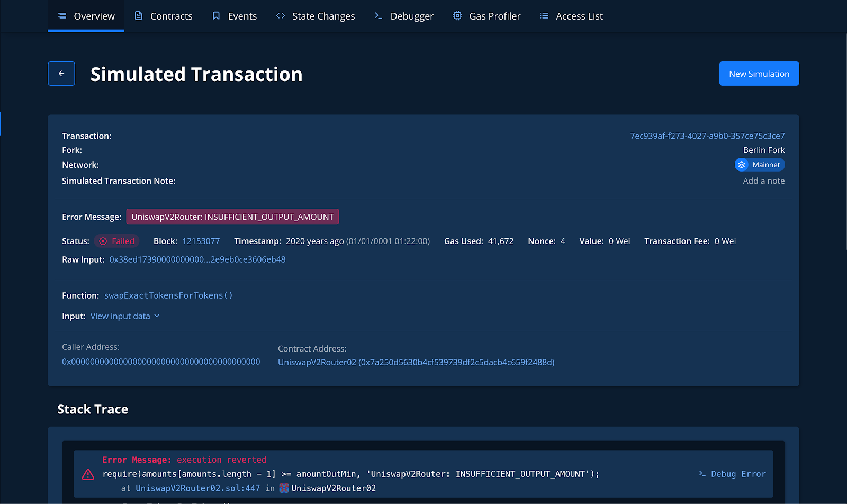Click the Nonce value 4

[x=563, y=241]
